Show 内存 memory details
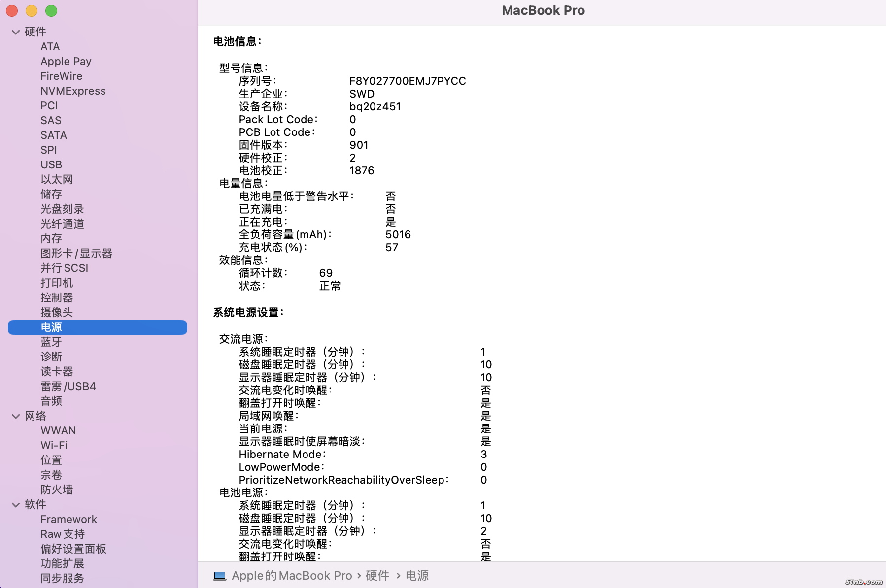This screenshot has height=588, width=886. click(51, 239)
